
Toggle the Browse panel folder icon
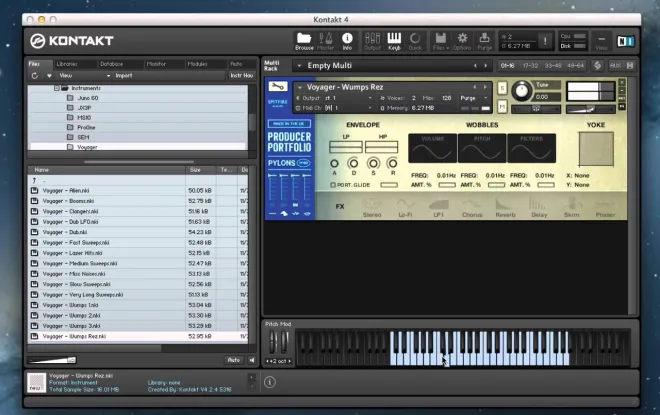(x=303, y=41)
